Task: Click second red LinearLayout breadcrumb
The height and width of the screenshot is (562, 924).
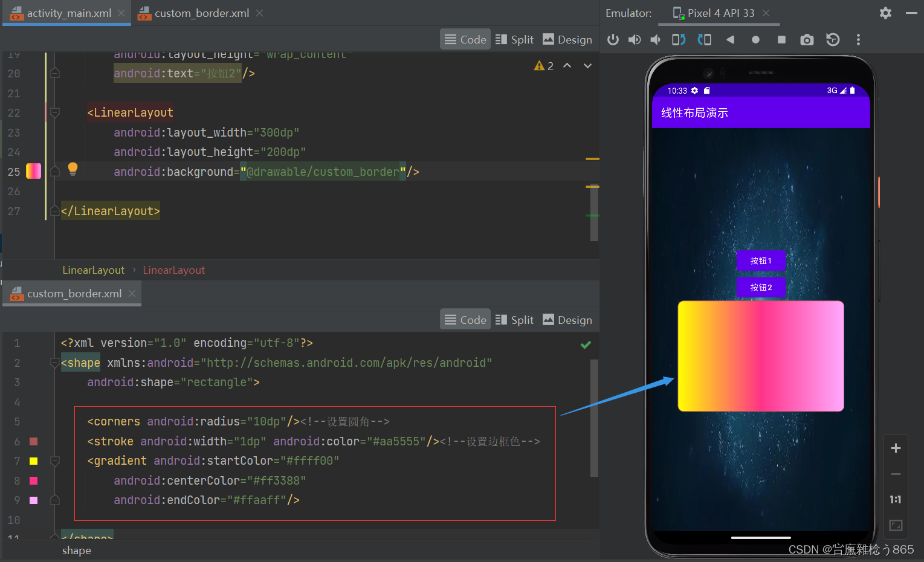Action: 174,270
